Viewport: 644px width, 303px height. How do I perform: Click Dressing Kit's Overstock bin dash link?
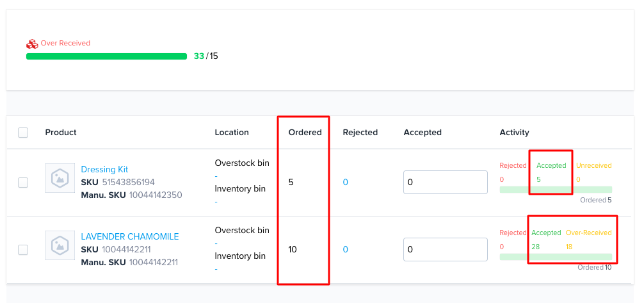216,176
